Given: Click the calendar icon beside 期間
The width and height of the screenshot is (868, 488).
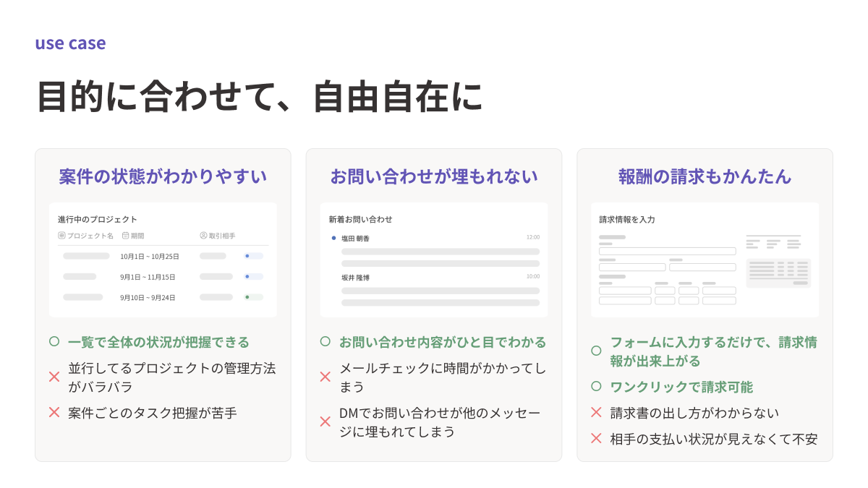Looking at the screenshot, I should (125, 236).
